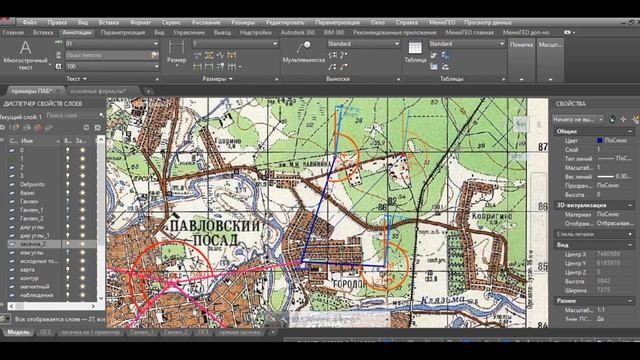
Task: Click text style icon beside 01 dropdown
Action: (x=58, y=43)
